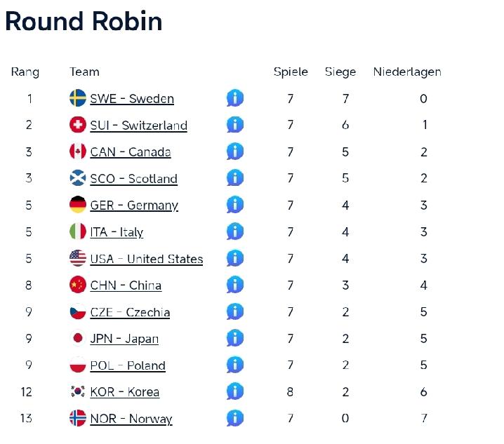504x444 pixels.
Task: Click the Niederlagen column header
Action: (x=407, y=72)
